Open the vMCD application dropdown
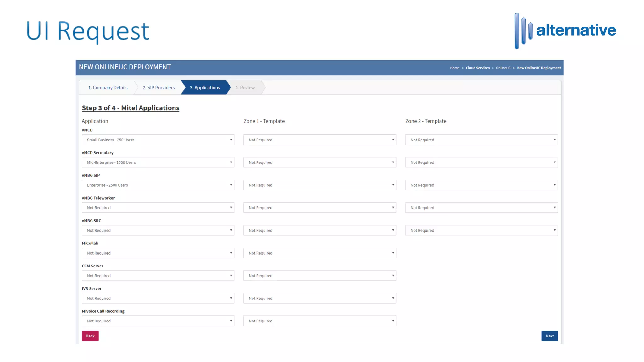 click(x=158, y=140)
